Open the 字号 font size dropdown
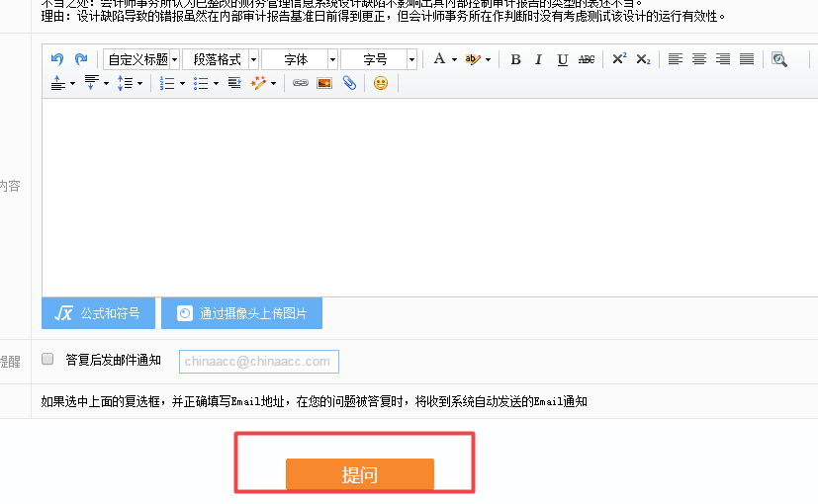The width and height of the screenshot is (818, 504). pos(379,59)
